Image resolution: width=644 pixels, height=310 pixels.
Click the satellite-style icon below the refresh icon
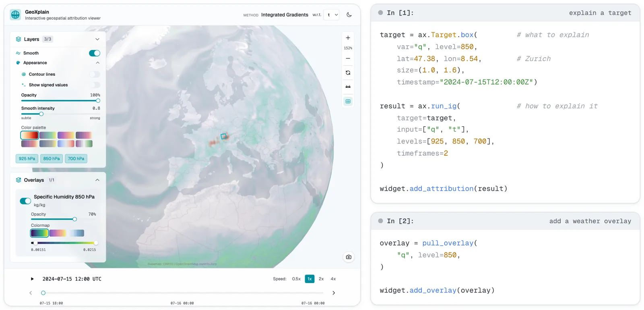point(348,87)
